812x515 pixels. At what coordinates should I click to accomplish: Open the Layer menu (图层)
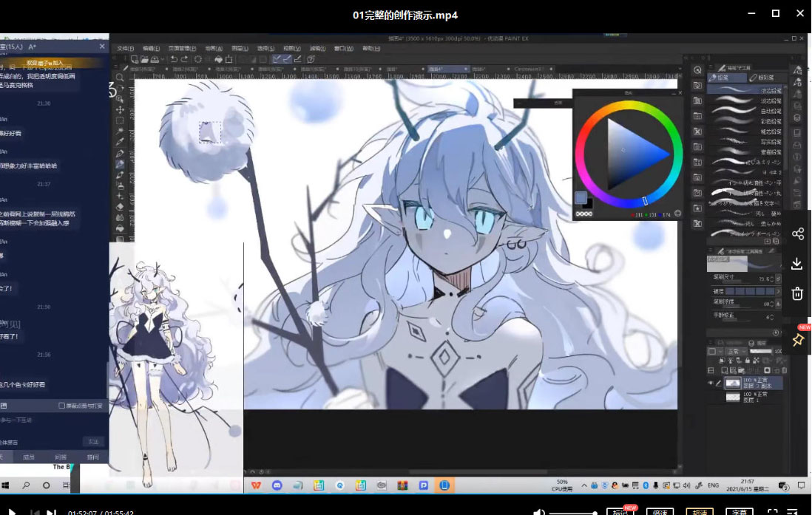pos(240,49)
